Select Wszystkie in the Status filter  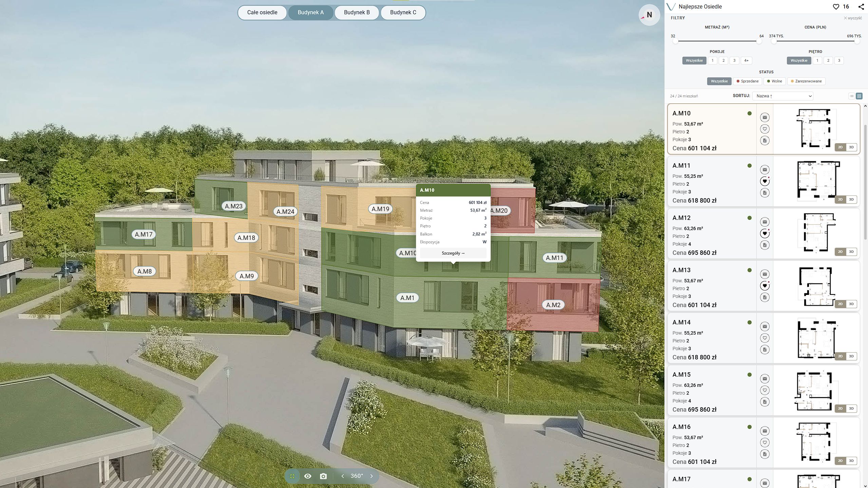click(719, 81)
